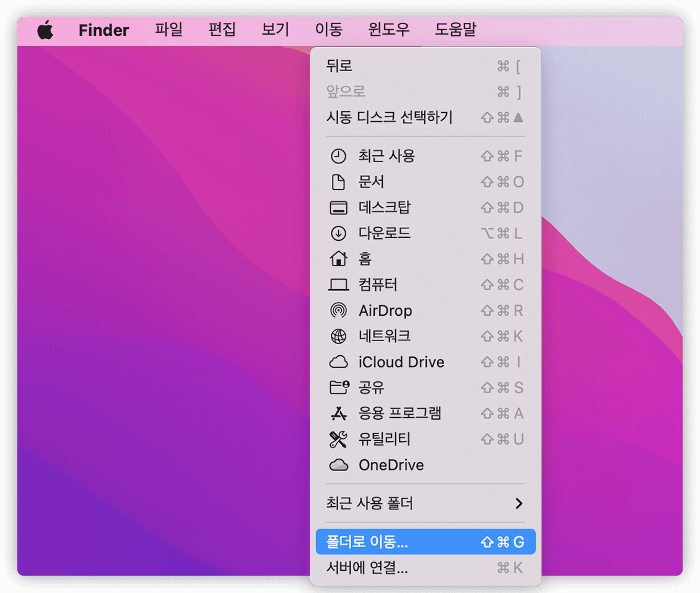Viewport: 700px width, 593px height.
Task: Click the globe icon beside 네트워크
Action: [338, 336]
